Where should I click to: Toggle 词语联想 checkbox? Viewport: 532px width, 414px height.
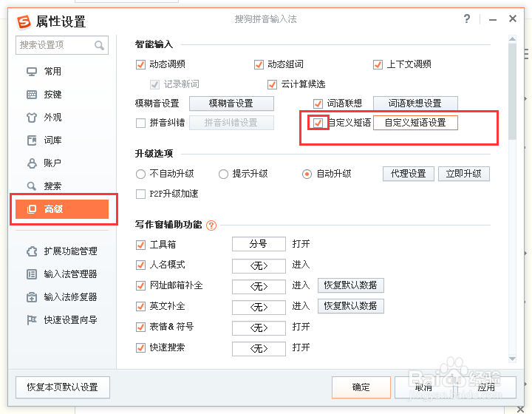point(318,103)
